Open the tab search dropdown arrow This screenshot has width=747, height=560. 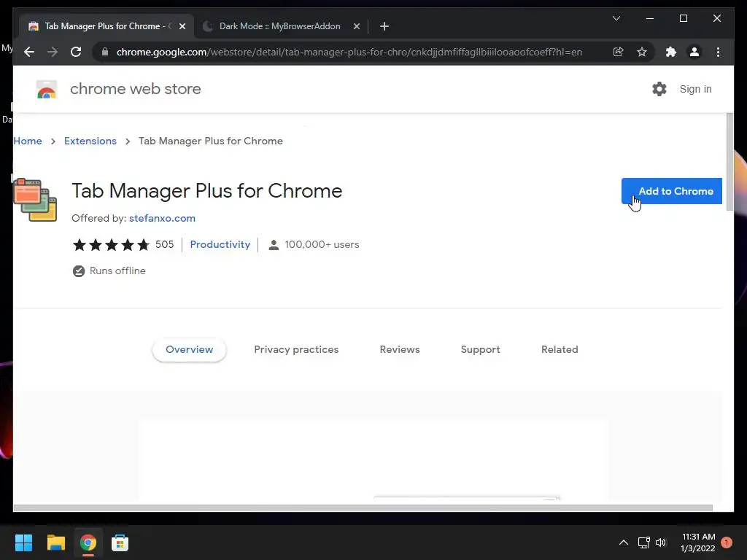[616, 18]
